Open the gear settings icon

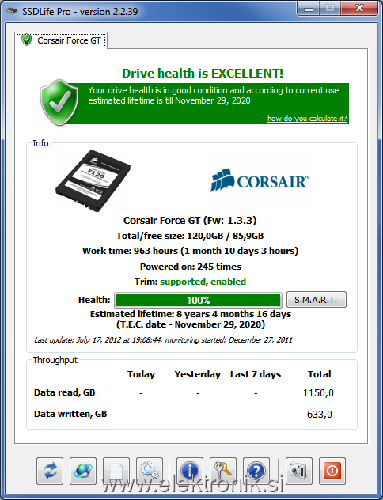149,470
